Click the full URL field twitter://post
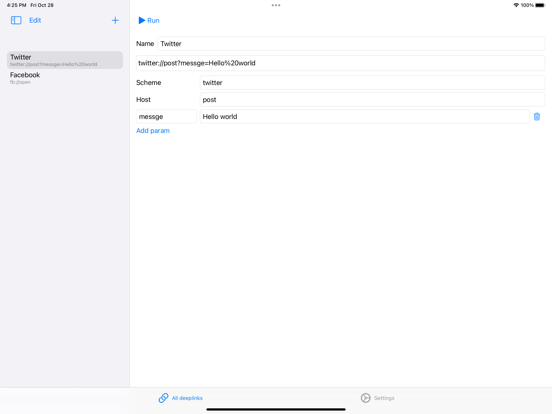 click(x=340, y=63)
